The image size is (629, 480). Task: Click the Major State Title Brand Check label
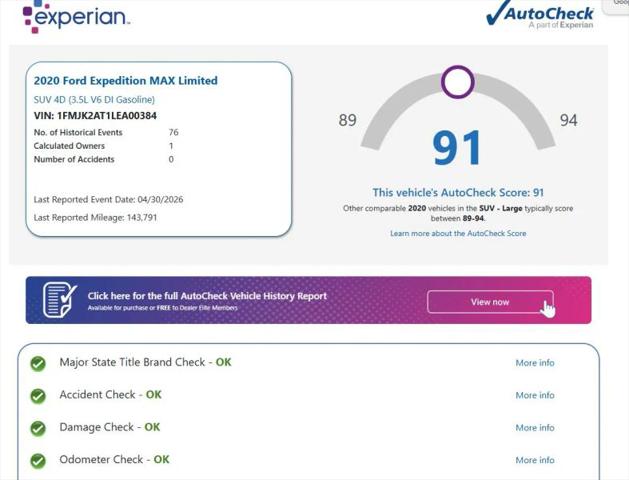(x=145, y=363)
